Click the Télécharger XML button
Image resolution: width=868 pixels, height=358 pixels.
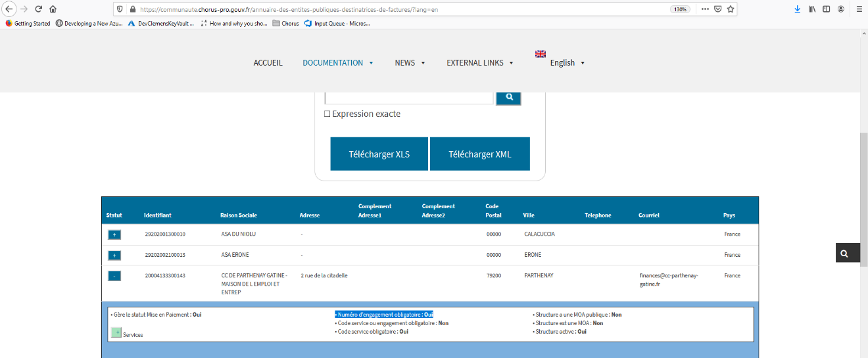point(479,154)
